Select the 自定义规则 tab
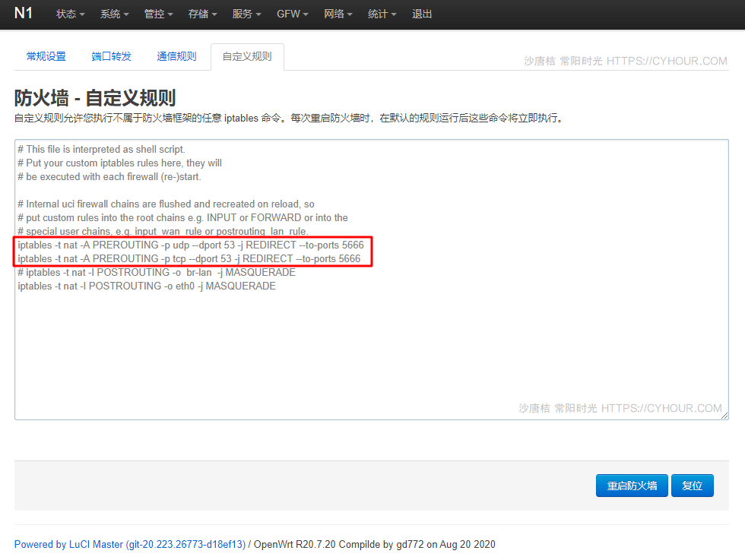This screenshot has width=745, height=560. 247,56
